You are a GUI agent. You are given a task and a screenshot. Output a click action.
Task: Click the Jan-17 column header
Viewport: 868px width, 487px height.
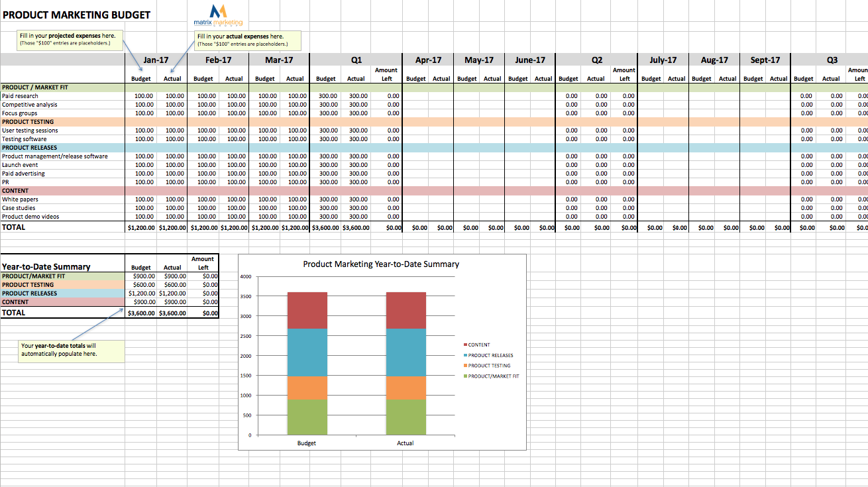click(x=156, y=60)
